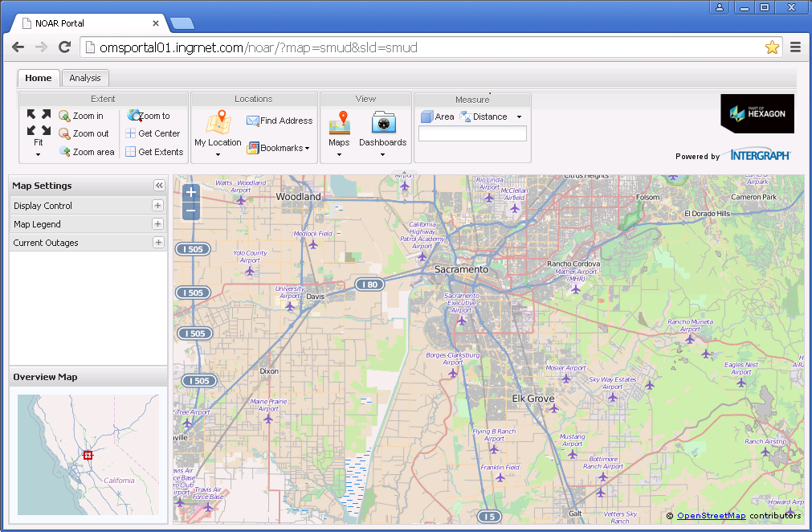Expand the Display Control section
Screen dimensions: 812x532
click(158, 206)
